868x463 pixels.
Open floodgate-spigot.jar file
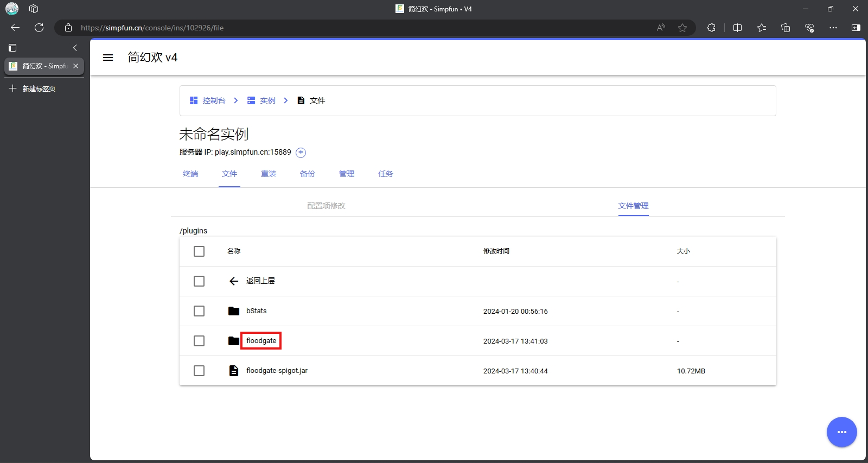pos(277,371)
